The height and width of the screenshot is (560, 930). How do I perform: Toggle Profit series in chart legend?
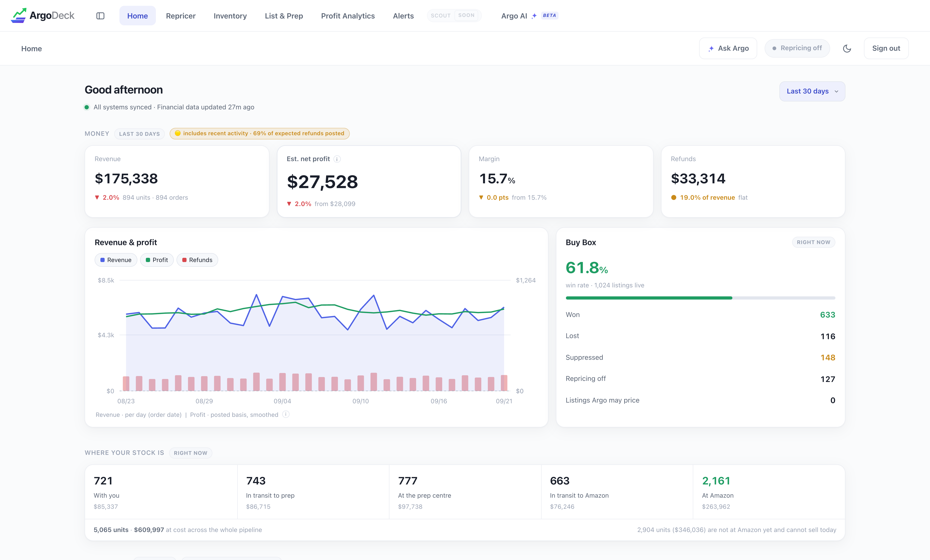click(157, 260)
